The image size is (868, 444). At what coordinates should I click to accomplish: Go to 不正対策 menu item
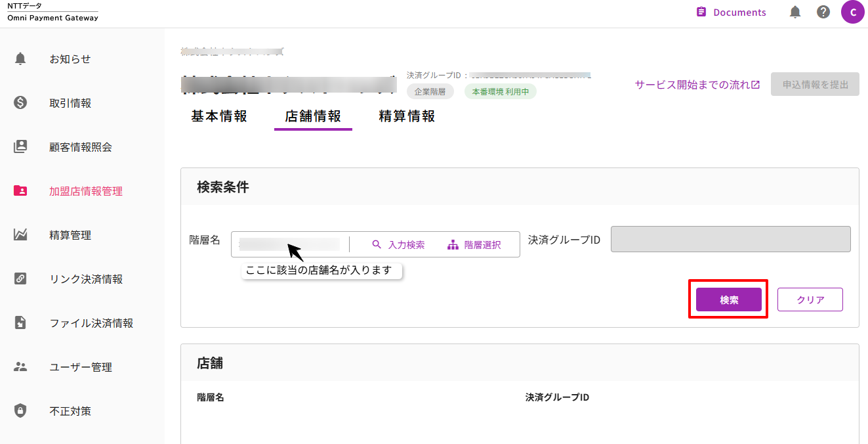coord(70,411)
